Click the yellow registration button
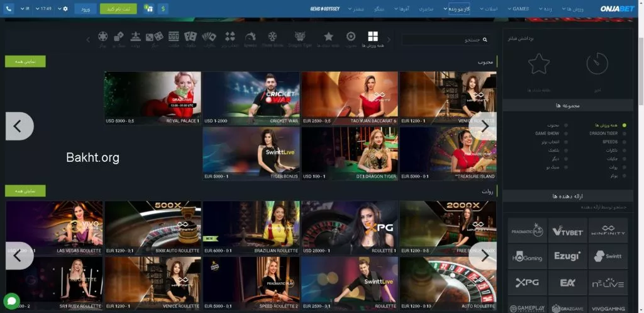This screenshot has width=644, height=313. pos(118,9)
